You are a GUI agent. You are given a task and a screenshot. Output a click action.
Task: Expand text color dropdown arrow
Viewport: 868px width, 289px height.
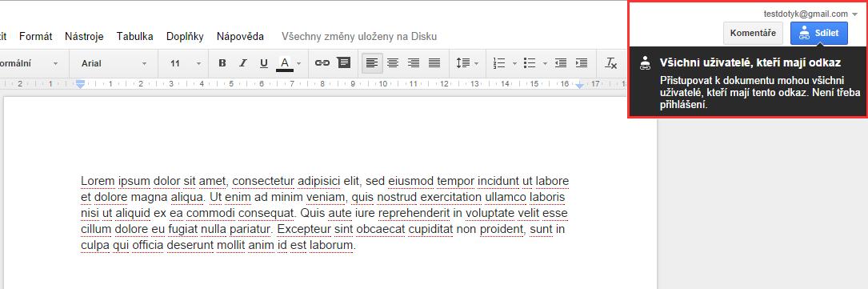299,64
